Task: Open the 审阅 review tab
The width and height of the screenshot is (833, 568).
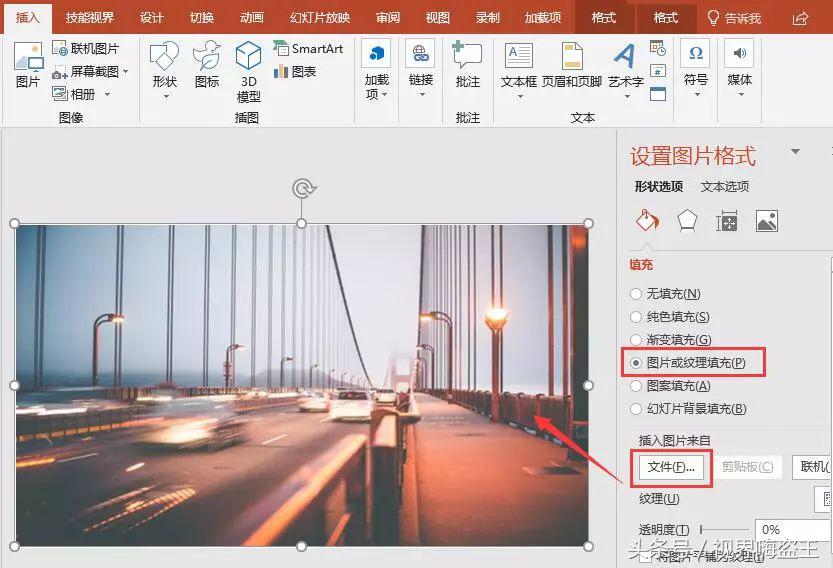Action: click(388, 18)
